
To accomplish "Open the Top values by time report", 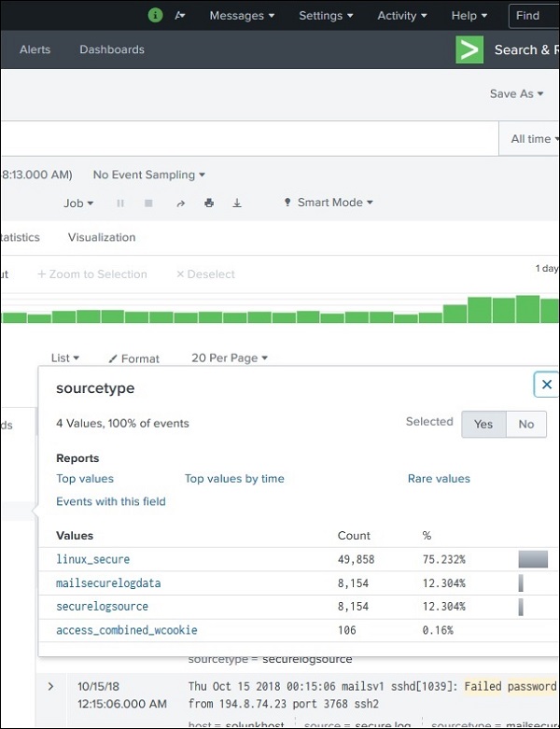I will 234,479.
